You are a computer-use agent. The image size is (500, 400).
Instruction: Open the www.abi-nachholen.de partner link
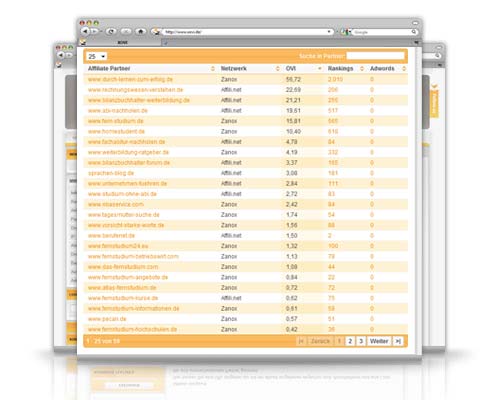point(117,110)
